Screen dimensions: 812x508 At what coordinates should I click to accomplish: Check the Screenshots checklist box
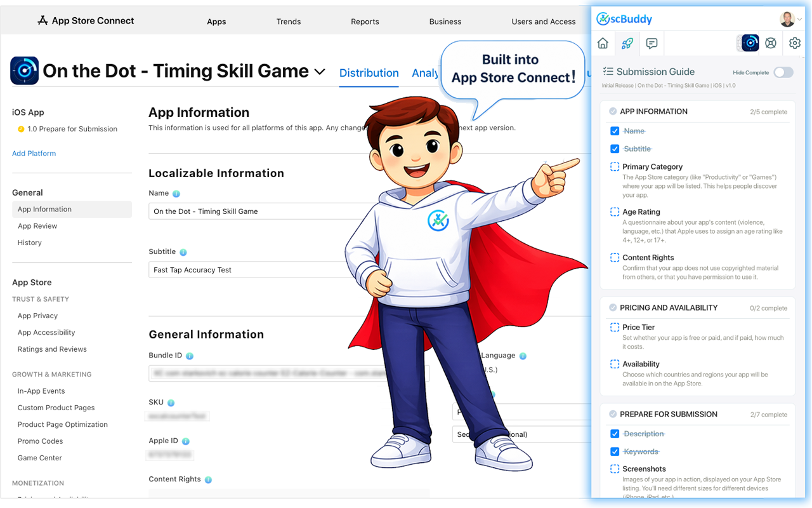tap(615, 469)
